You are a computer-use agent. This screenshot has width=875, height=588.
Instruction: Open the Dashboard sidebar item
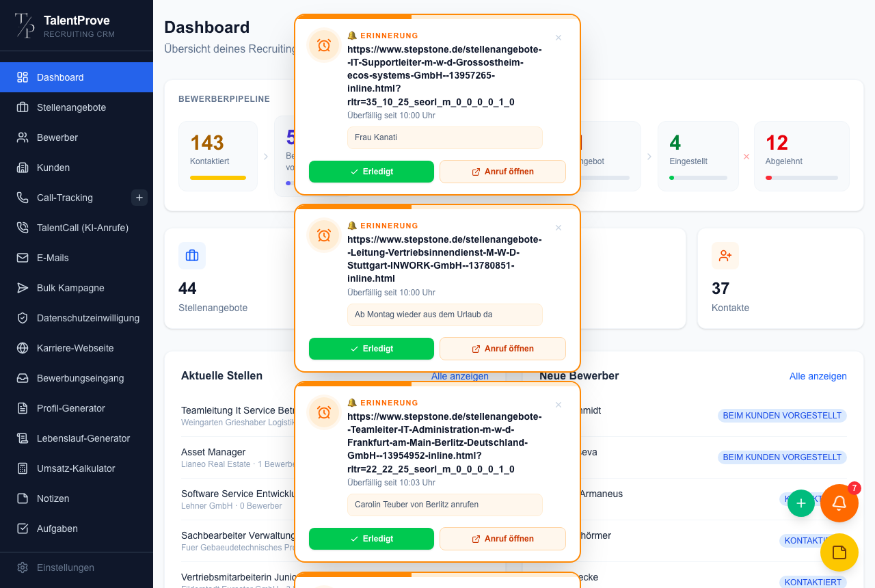77,77
